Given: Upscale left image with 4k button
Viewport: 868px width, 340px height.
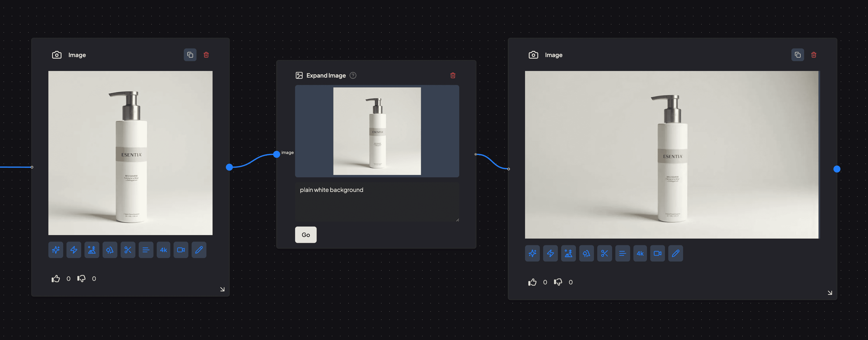Looking at the screenshot, I should tap(163, 250).
